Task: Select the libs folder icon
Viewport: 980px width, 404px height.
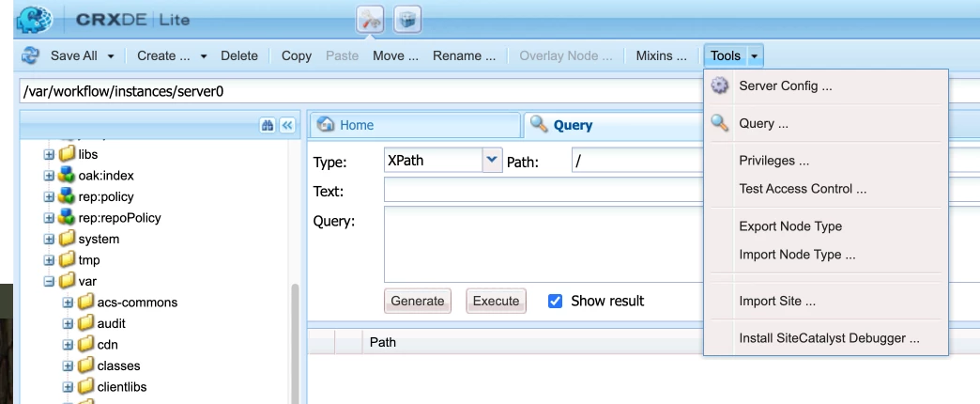Action: pyautogui.click(x=67, y=154)
